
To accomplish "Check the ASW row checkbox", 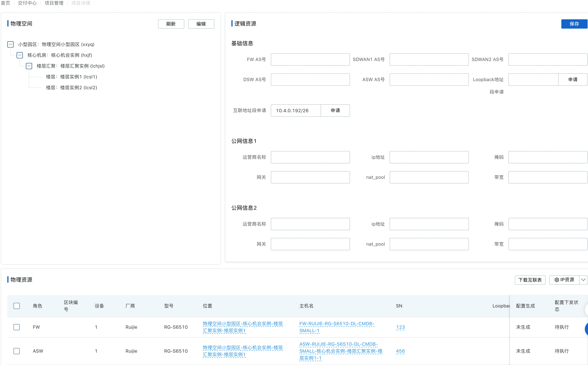I will (x=17, y=351).
